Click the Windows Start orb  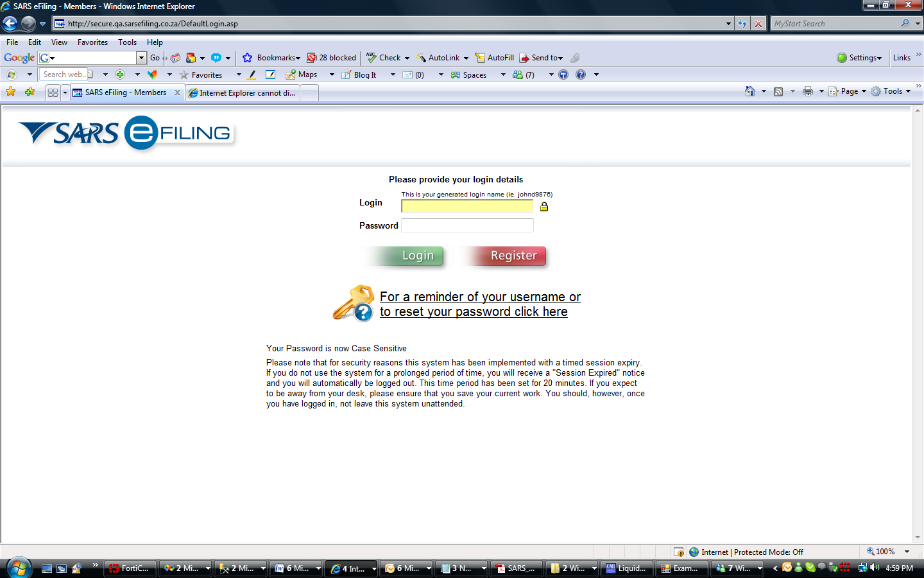19,567
